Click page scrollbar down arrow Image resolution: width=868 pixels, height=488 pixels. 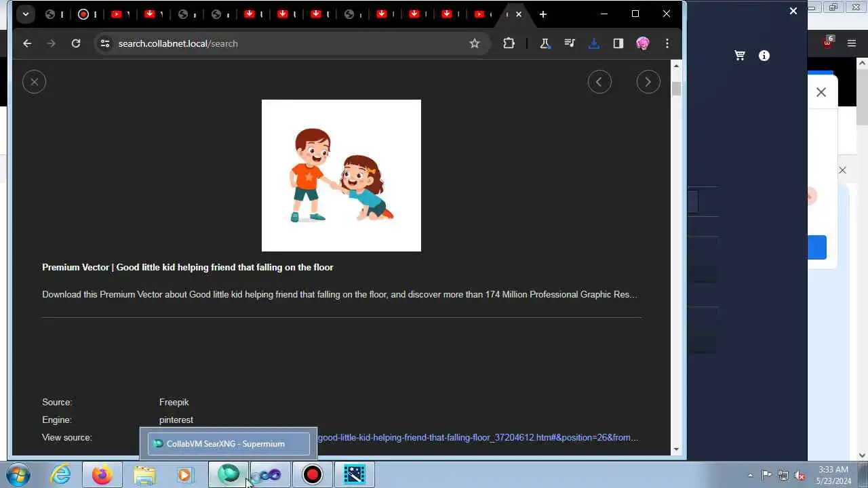click(676, 449)
